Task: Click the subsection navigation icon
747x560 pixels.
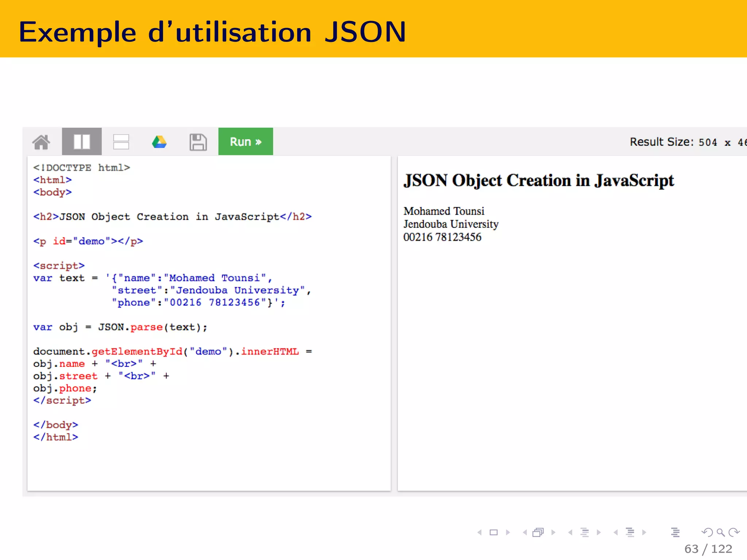Action: click(585, 533)
